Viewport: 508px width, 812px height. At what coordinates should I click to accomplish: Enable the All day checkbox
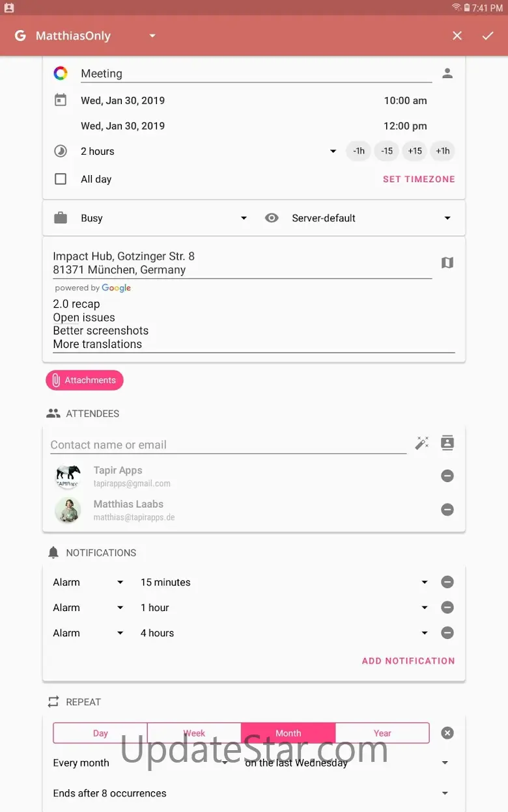pos(61,179)
